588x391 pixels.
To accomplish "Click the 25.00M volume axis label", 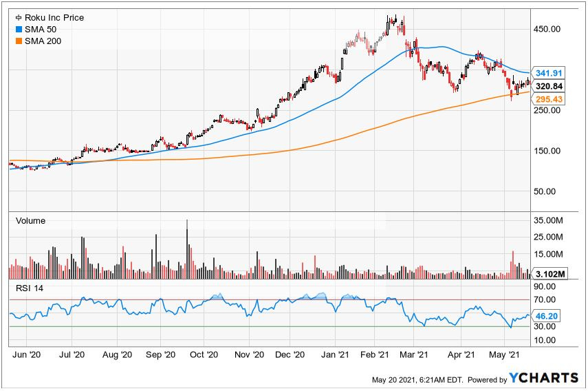I will (x=548, y=237).
